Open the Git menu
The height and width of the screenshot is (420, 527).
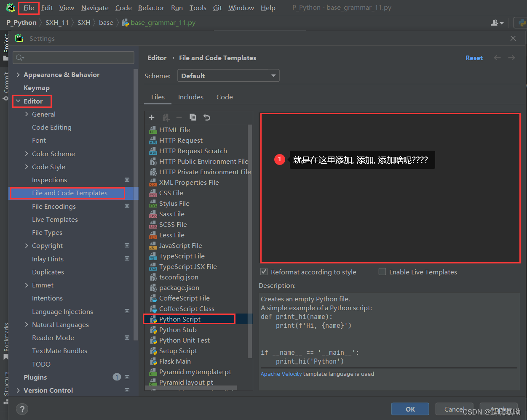[x=217, y=8]
